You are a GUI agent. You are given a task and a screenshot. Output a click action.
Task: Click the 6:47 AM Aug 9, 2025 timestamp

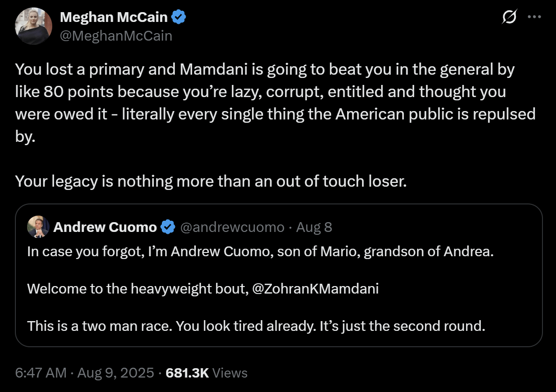point(84,373)
